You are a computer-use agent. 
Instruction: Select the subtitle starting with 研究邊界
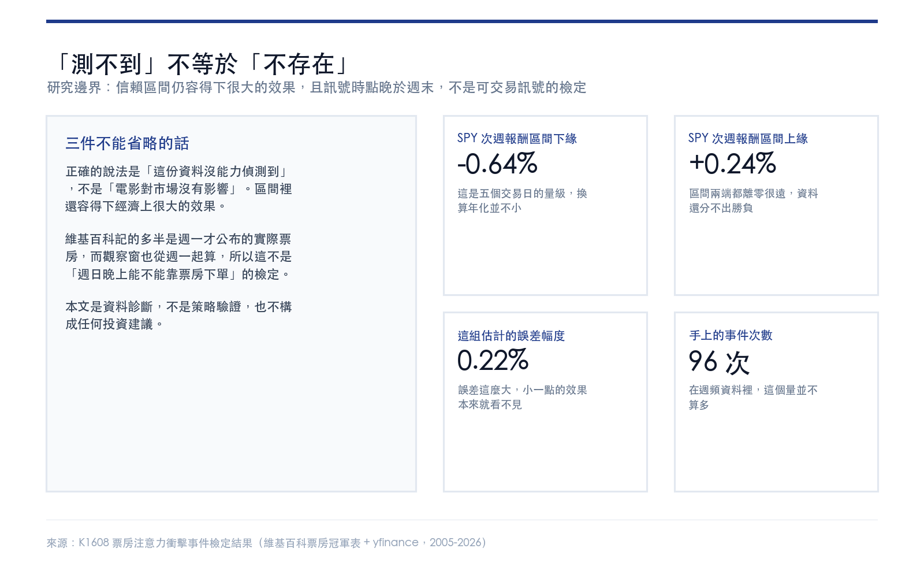click(x=316, y=87)
